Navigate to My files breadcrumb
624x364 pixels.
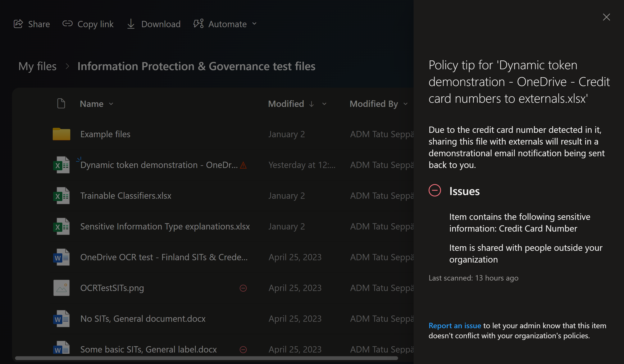[x=37, y=66]
